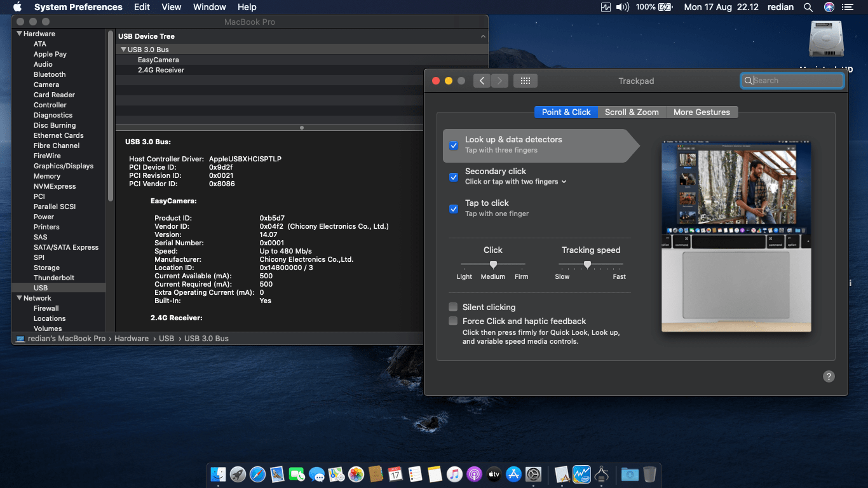The width and height of the screenshot is (868, 488).
Task: Uncheck Look up & data detectors
Action: [x=454, y=146]
